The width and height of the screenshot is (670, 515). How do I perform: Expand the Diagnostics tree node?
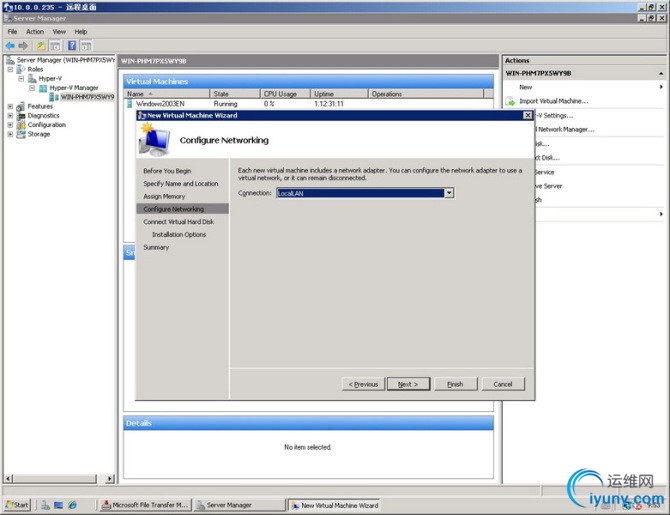10,116
